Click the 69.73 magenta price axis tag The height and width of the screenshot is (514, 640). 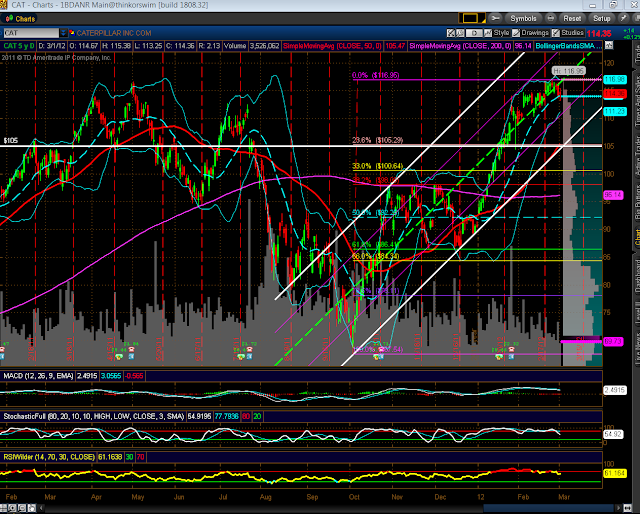pos(613,342)
